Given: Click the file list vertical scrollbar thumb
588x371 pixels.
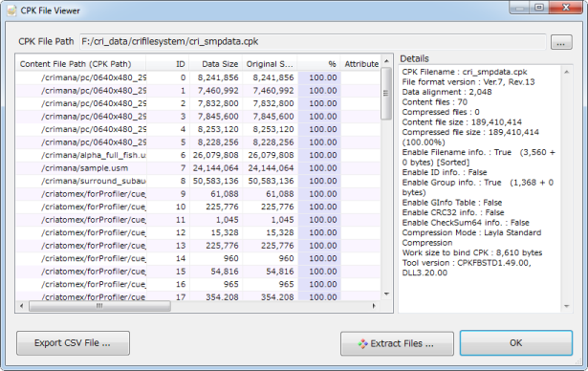Looking at the screenshot, I should click(386, 94).
